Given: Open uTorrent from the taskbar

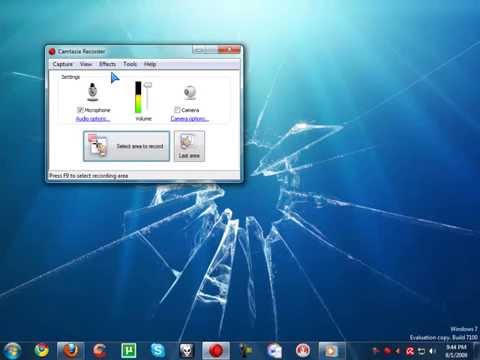Looking at the screenshot, I should click(x=129, y=351).
